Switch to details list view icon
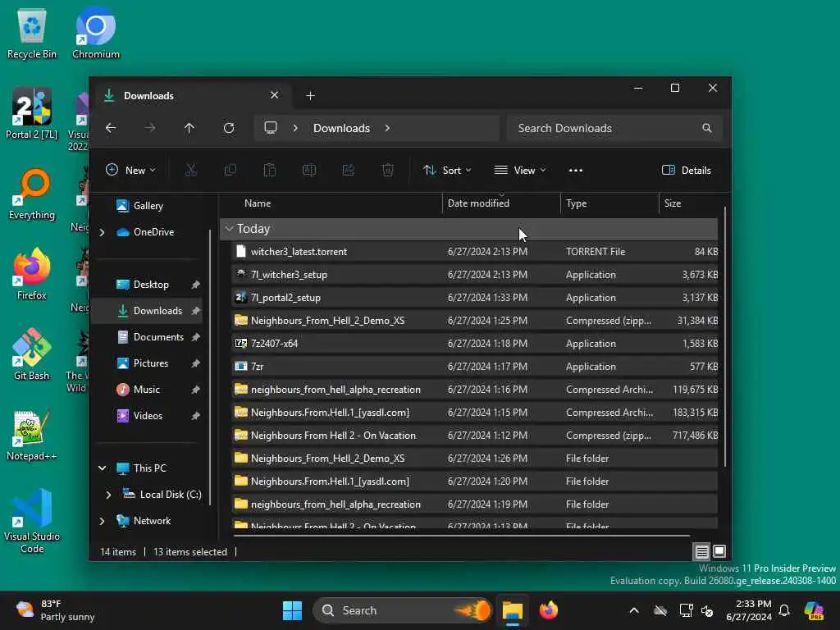The width and height of the screenshot is (840, 630). click(702, 551)
